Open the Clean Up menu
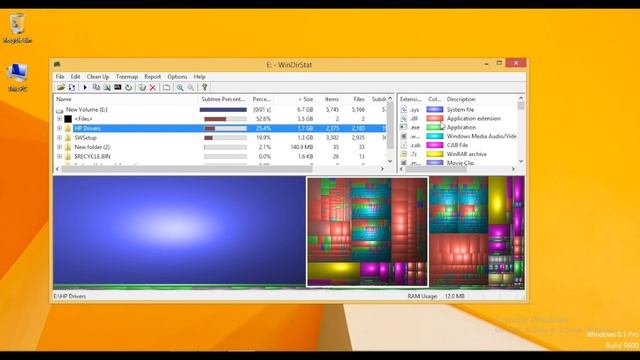The image size is (640, 360). 98,77
